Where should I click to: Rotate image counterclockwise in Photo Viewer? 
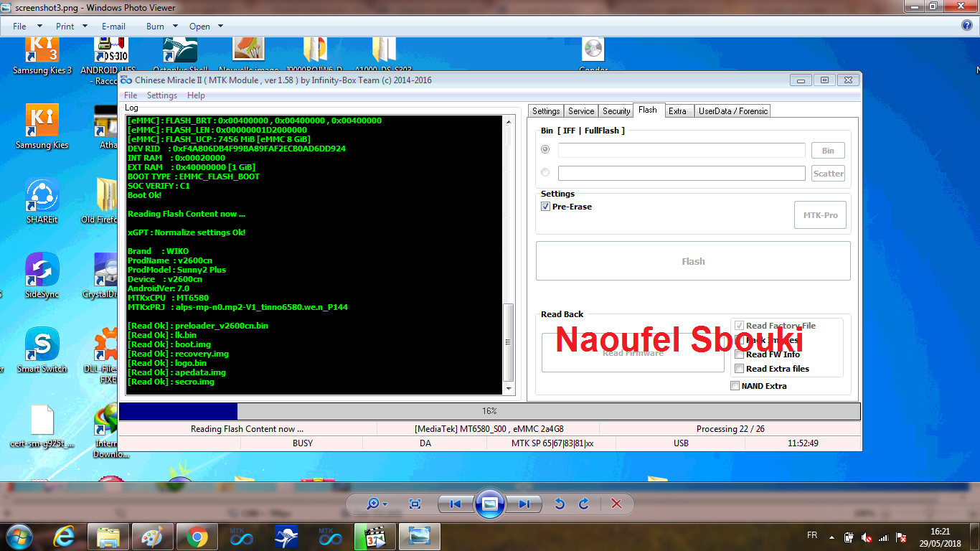point(560,504)
